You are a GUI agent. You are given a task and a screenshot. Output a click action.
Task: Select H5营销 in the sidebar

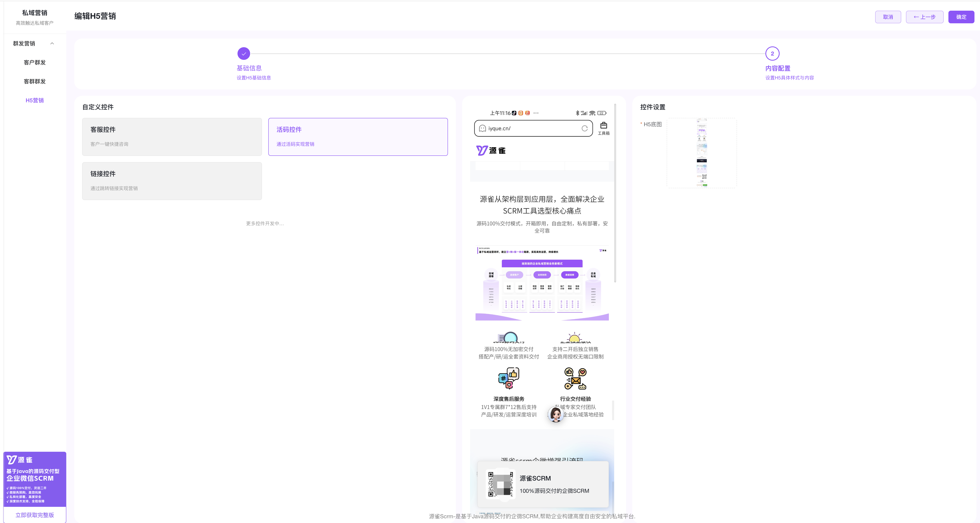pyautogui.click(x=35, y=101)
